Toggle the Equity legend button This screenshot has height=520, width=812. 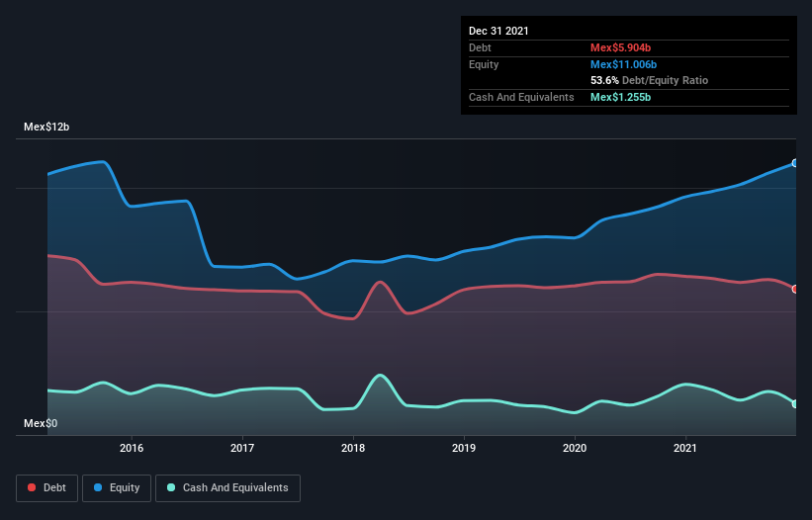117,488
